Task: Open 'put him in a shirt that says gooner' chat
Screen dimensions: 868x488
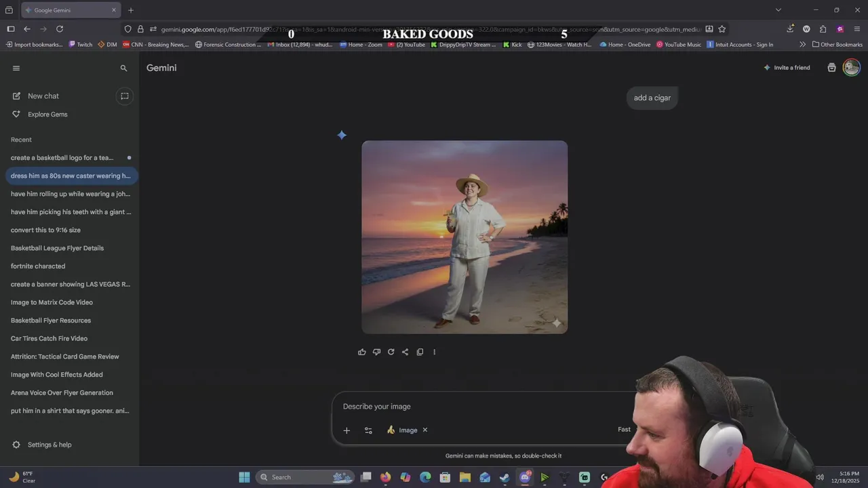Action: pos(71,411)
